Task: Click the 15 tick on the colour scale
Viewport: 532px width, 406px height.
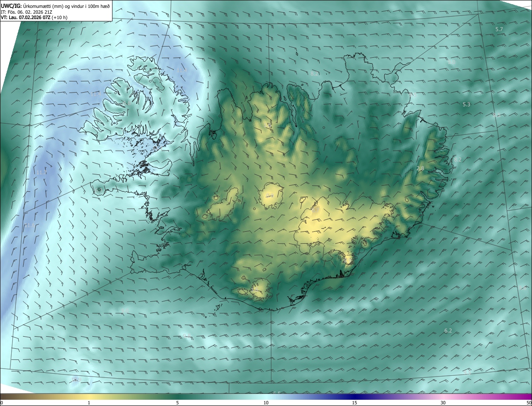Action: 355,403
